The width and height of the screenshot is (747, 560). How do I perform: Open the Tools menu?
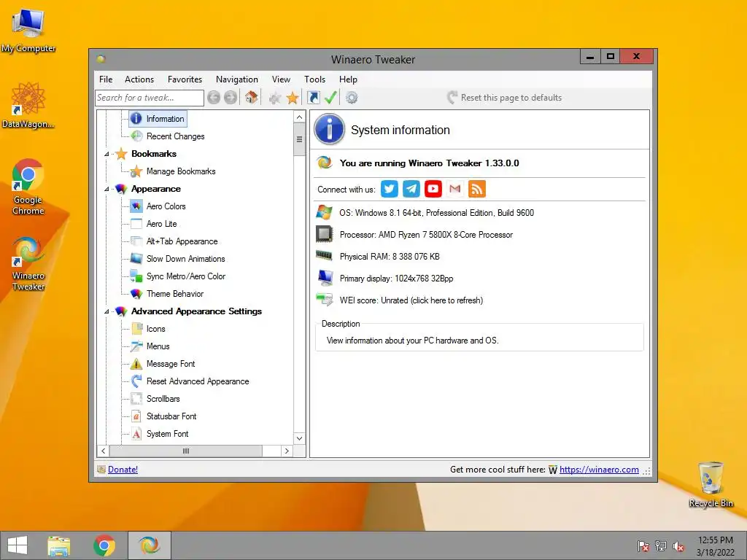click(315, 79)
